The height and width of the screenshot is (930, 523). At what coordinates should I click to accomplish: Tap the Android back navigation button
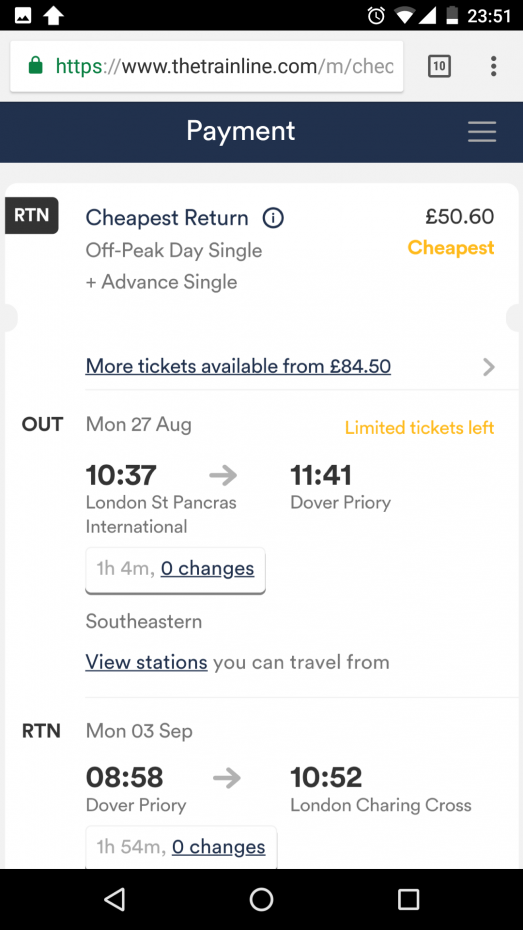point(114,899)
